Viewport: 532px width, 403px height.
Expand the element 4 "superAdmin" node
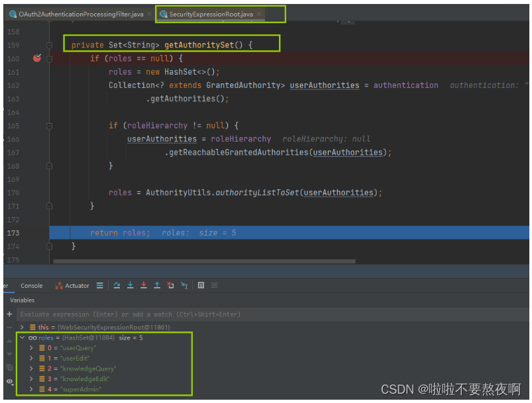click(31, 389)
